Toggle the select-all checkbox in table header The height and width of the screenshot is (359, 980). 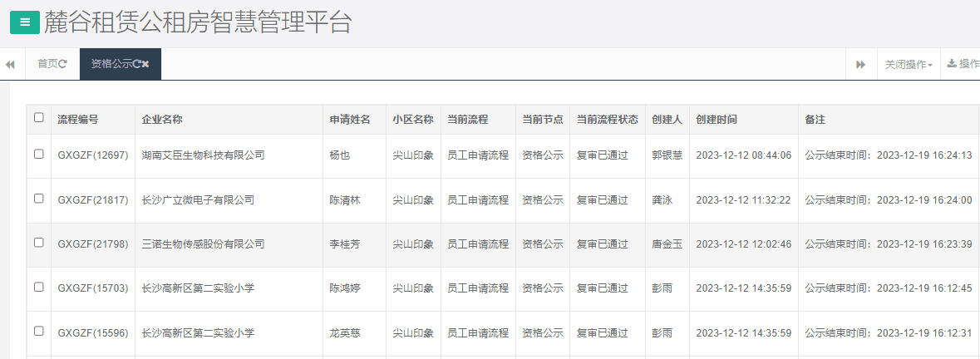[x=39, y=118]
